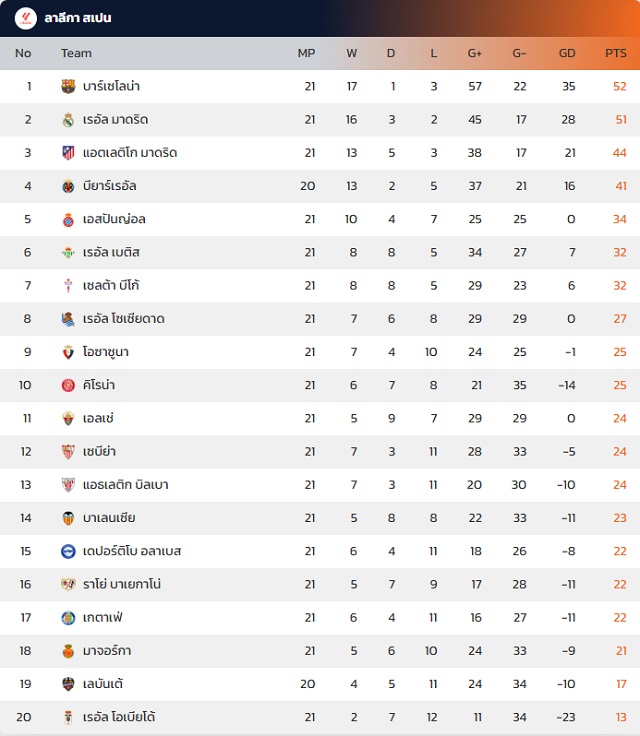Click the Team column header
640x736 pixels.
point(76,53)
